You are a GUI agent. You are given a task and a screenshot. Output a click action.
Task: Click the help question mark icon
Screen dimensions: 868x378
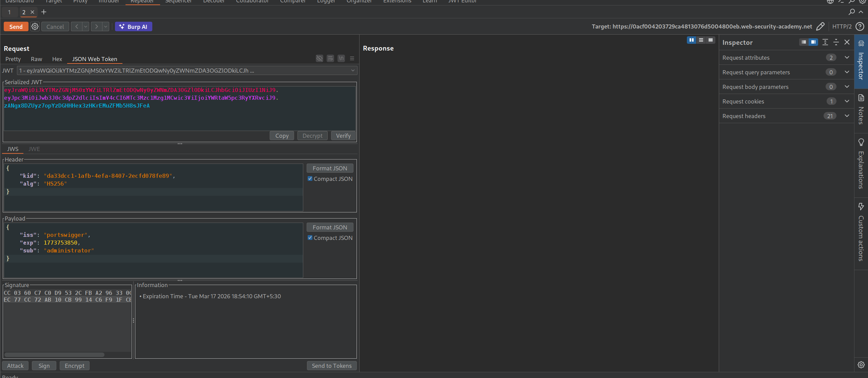click(x=860, y=26)
